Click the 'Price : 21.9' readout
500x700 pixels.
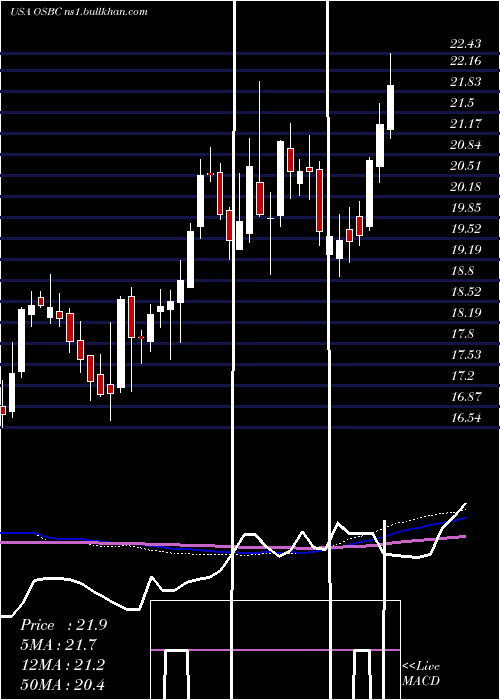pyautogui.click(x=63, y=625)
